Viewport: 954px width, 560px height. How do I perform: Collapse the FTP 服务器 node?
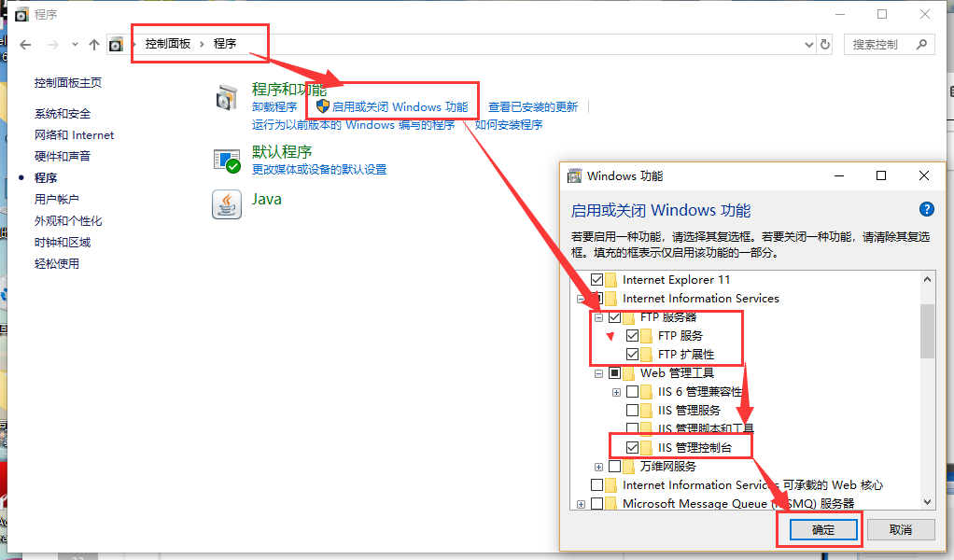coord(598,317)
